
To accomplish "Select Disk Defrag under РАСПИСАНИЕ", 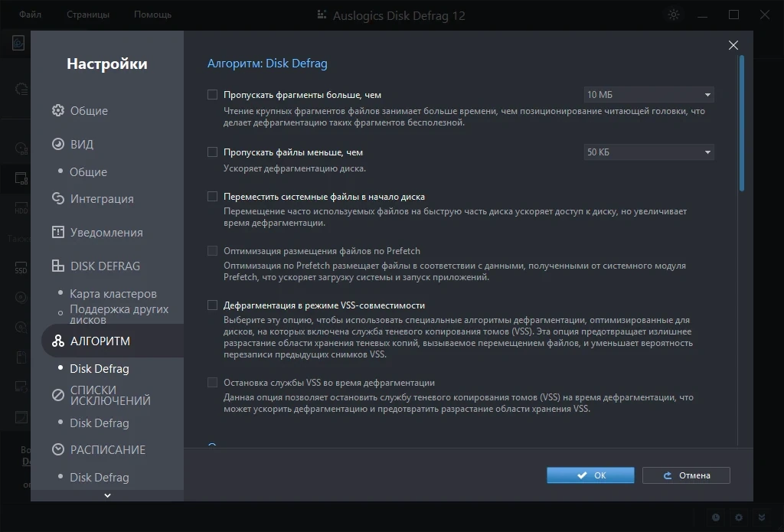I will pyautogui.click(x=99, y=478).
